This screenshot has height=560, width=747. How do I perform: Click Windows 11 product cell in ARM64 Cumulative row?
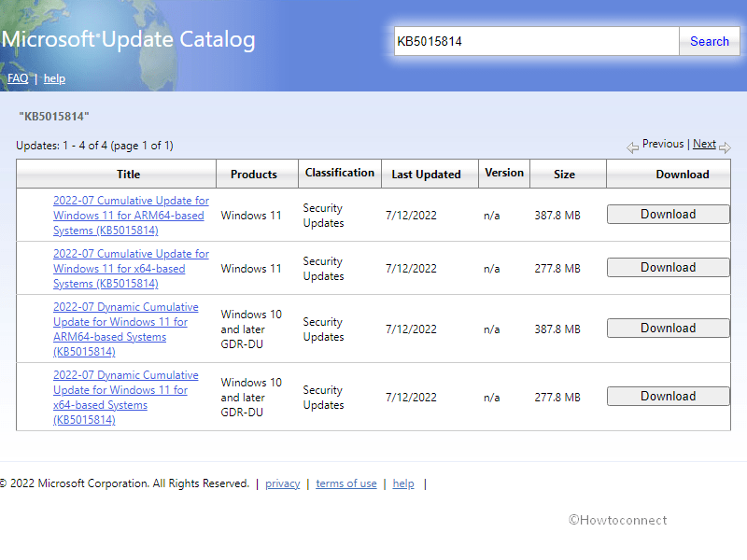(x=251, y=216)
